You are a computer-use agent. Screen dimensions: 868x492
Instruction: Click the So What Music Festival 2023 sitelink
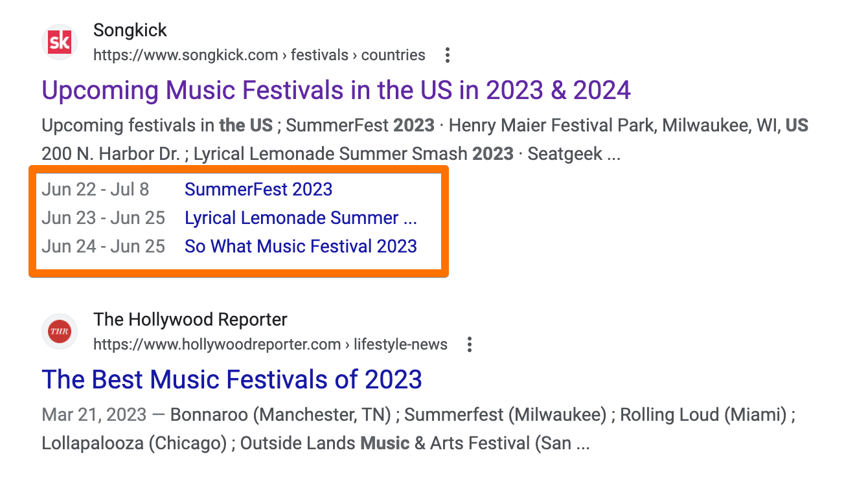[x=301, y=247]
